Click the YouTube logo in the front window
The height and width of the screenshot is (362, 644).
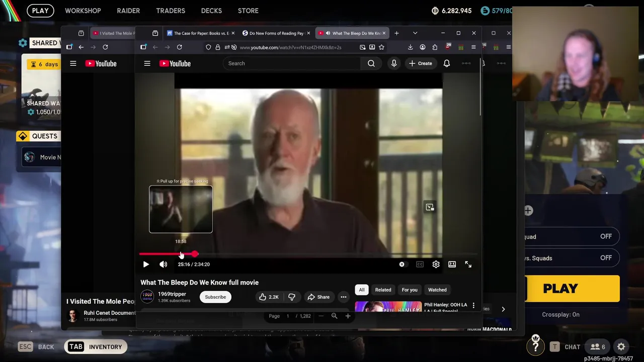tap(175, 63)
